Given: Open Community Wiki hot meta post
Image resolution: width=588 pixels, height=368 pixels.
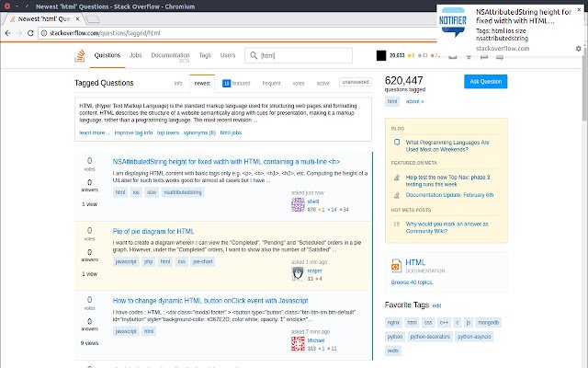Looking at the screenshot, I should click(447, 227).
